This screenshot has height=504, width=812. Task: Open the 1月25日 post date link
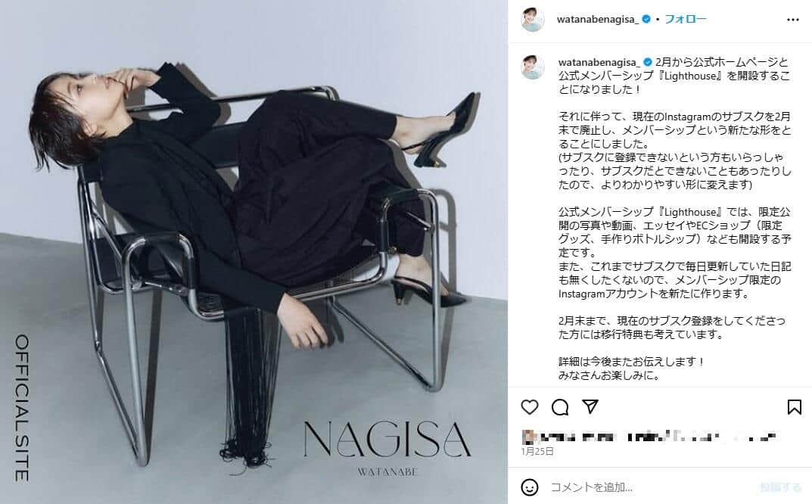(x=537, y=451)
